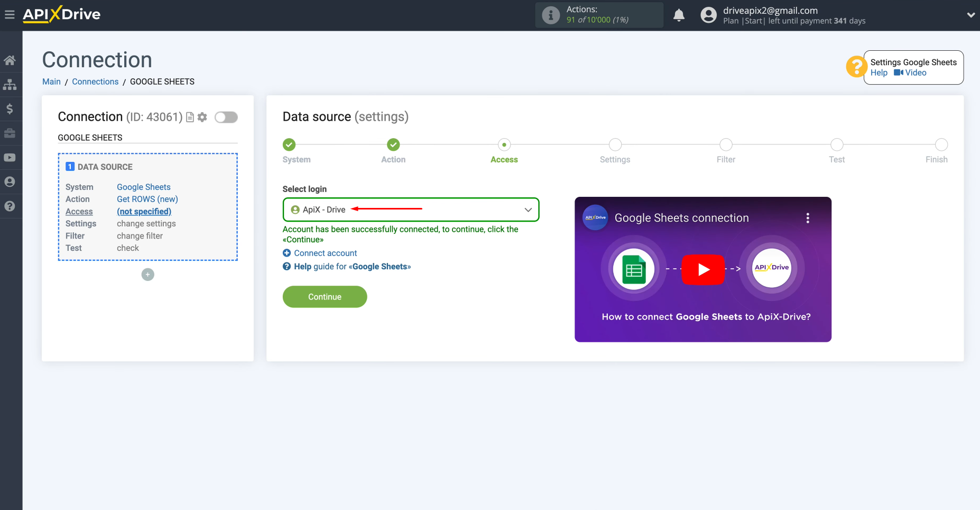Open the Home page from the sidebar
Image resolution: width=980 pixels, height=510 pixels.
[11, 60]
